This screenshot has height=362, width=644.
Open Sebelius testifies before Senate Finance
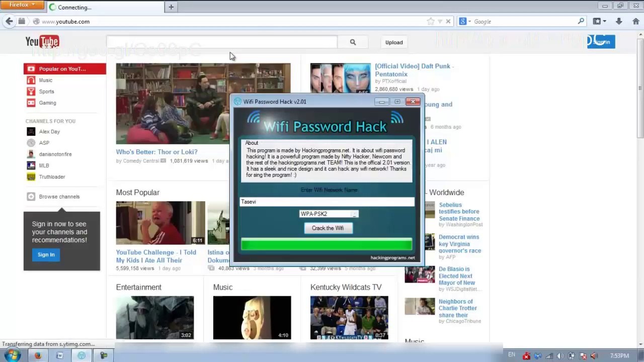(x=459, y=212)
